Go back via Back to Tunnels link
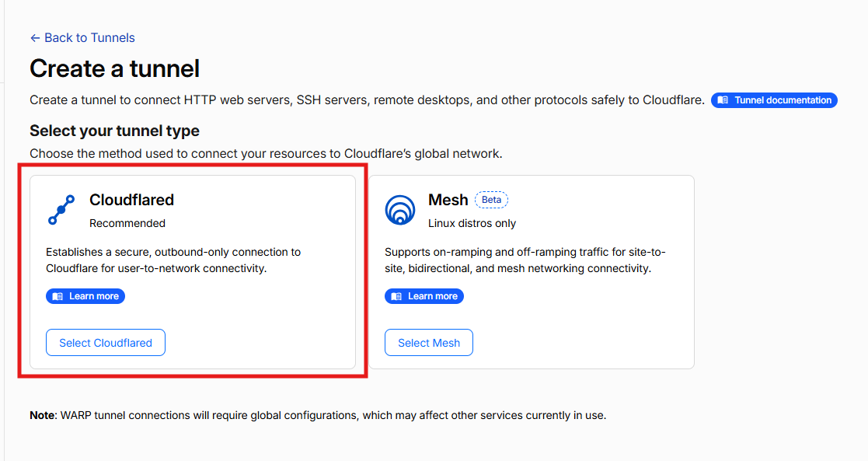Screen dimensions: 868x461 click(x=82, y=37)
